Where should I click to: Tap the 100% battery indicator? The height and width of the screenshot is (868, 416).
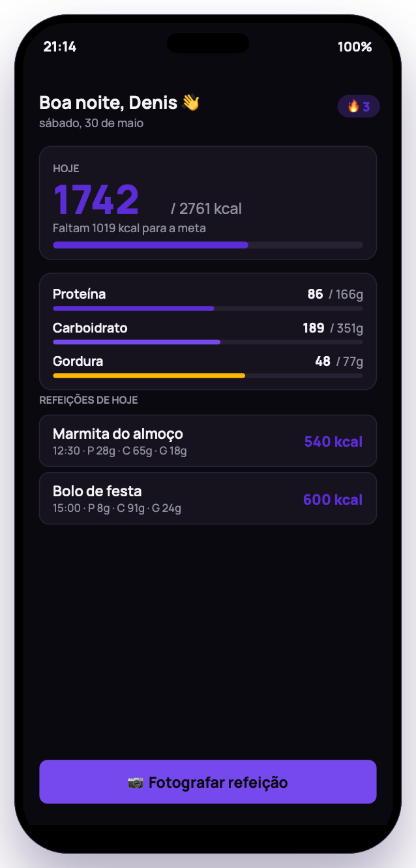355,47
